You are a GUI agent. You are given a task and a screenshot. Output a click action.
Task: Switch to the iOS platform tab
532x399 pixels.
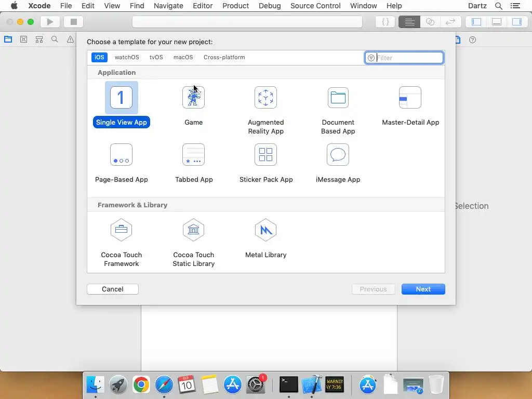(x=99, y=57)
